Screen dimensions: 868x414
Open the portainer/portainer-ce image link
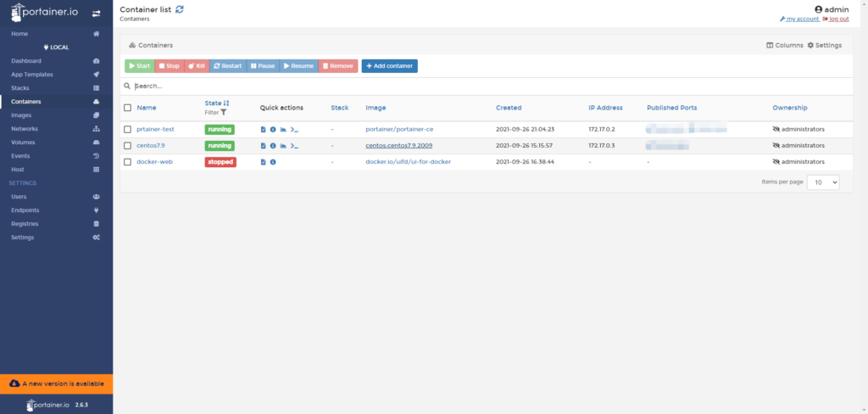(400, 129)
